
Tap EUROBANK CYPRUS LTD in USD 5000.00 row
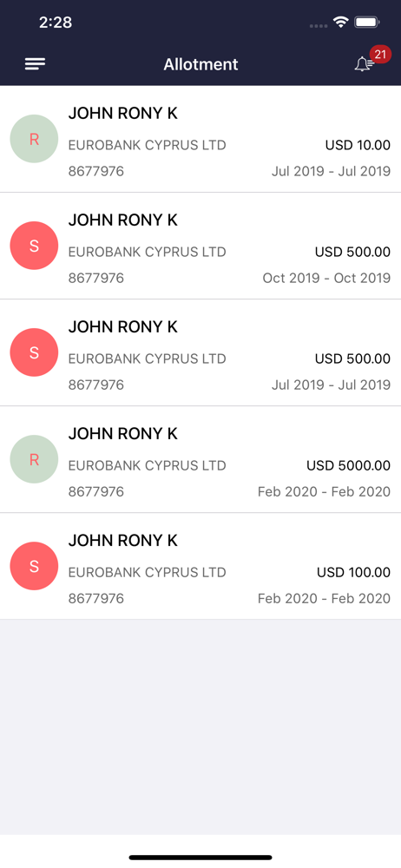(148, 465)
